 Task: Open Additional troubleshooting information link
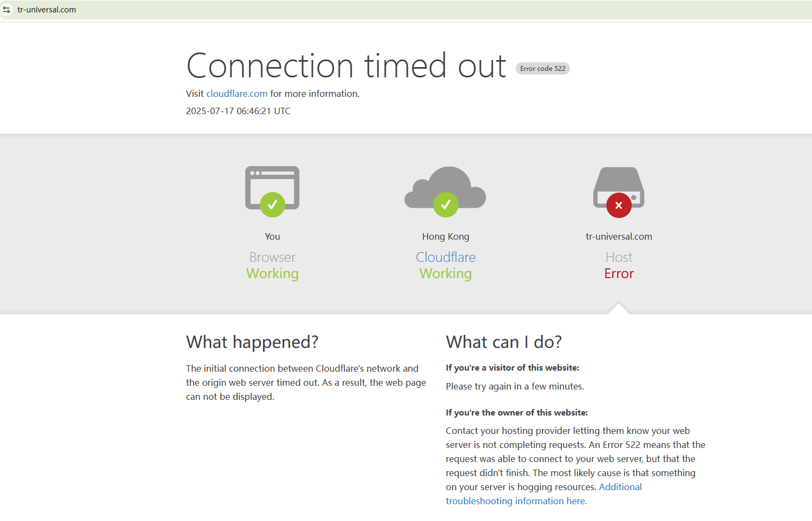coord(543,494)
